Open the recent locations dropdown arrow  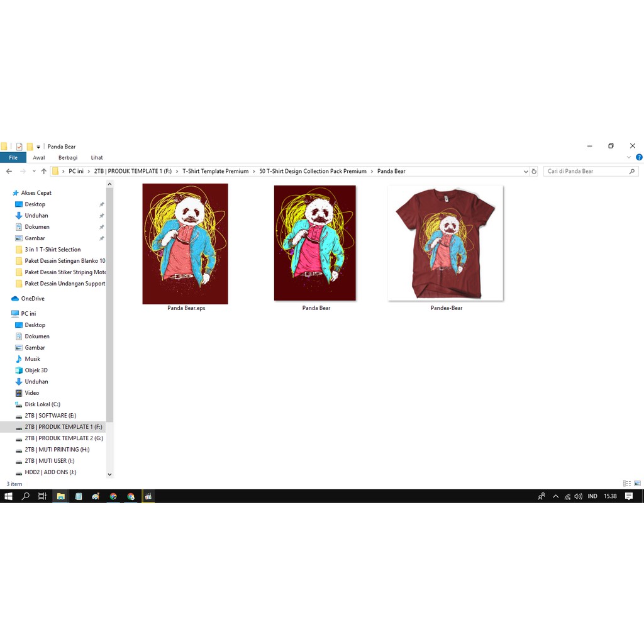34,171
